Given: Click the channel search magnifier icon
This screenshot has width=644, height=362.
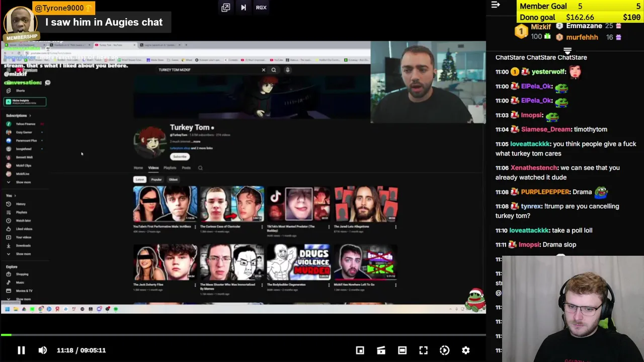Looking at the screenshot, I should click(x=200, y=168).
